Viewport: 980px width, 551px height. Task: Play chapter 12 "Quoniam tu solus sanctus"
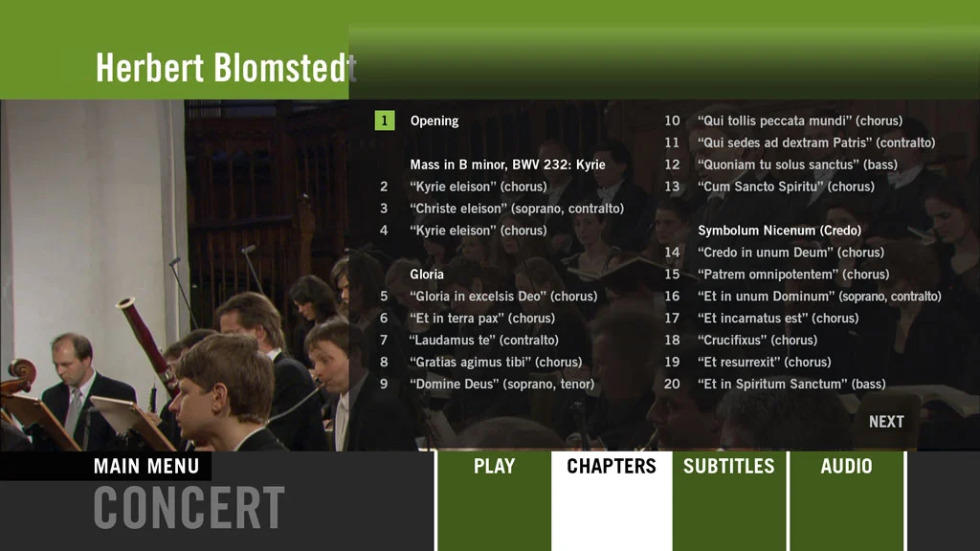click(797, 165)
